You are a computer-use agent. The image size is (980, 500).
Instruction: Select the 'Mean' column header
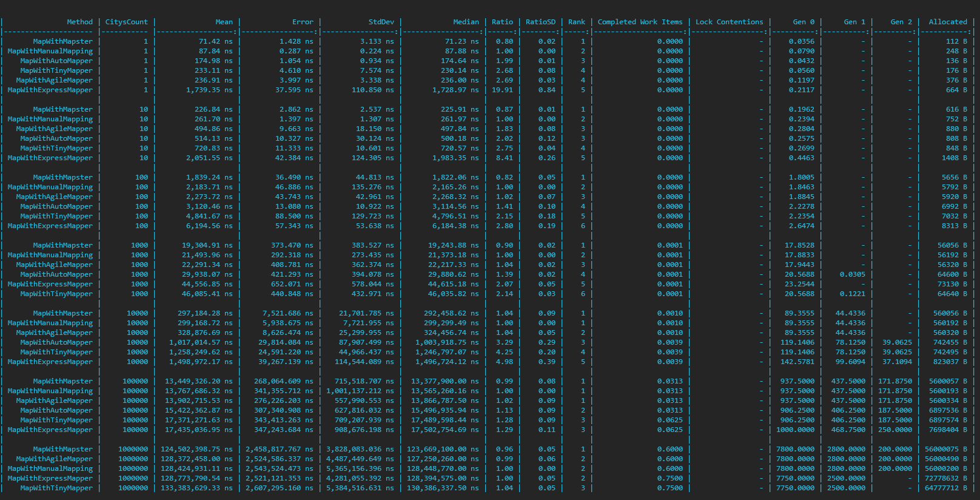pos(224,22)
